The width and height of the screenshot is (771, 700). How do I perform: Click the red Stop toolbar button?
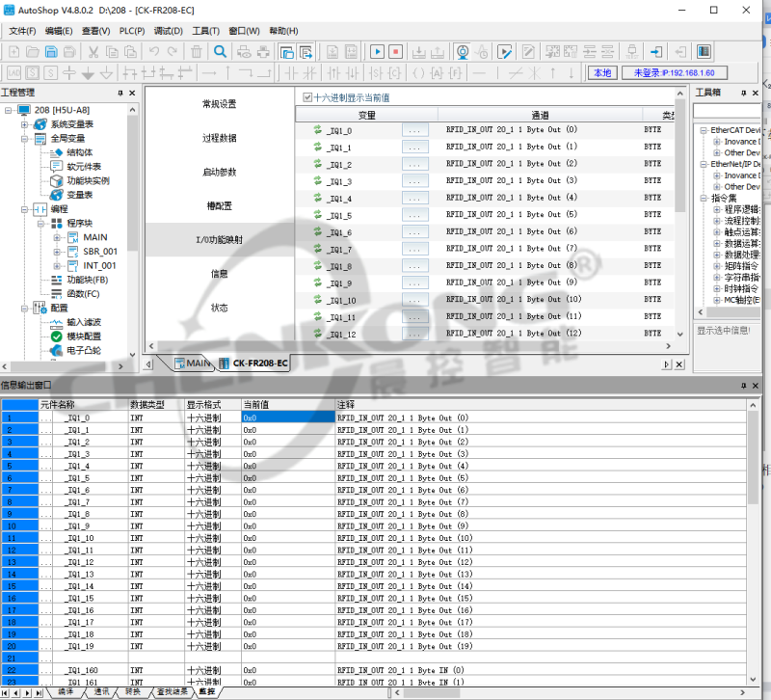click(x=395, y=51)
